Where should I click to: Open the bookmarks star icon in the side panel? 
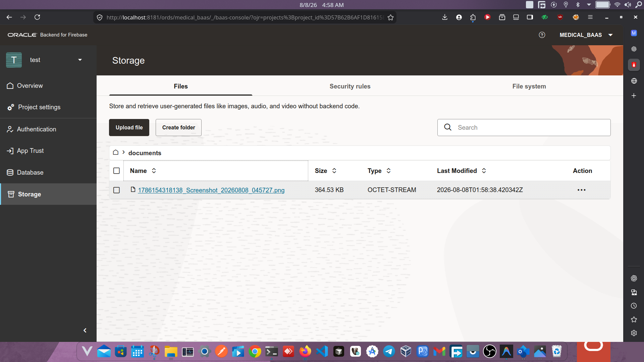(634, 319)
